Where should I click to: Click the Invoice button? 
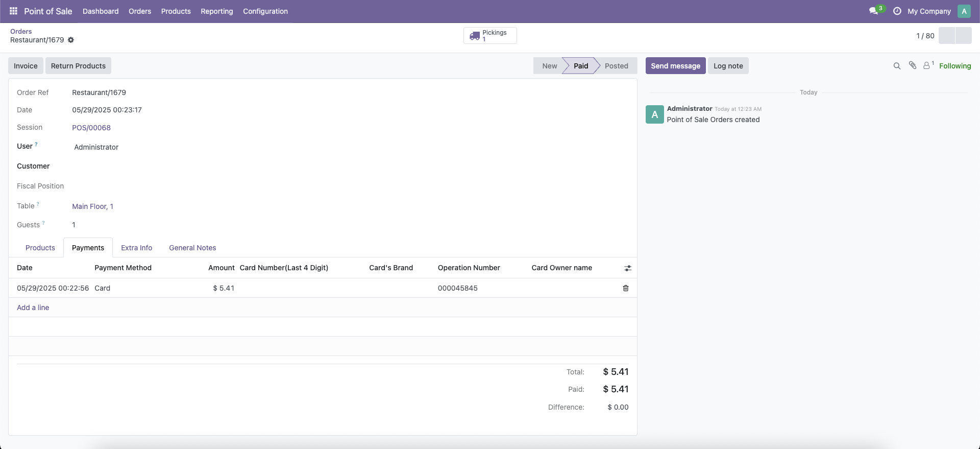tap(26, 66)
